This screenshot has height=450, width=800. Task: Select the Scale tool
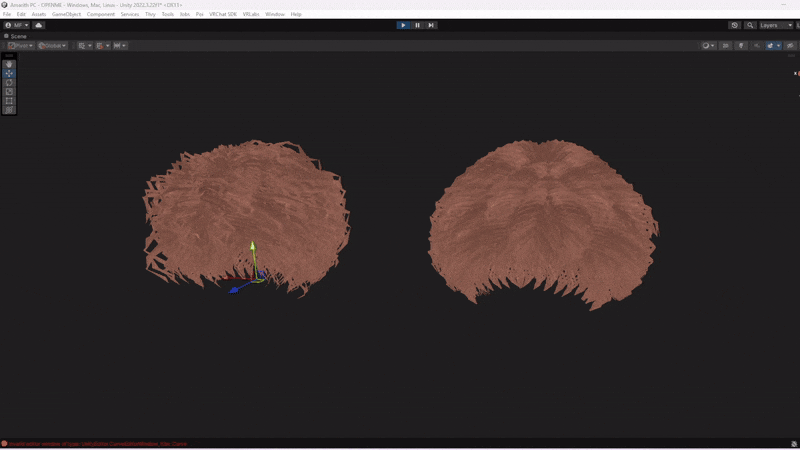[x=9, y=92]
